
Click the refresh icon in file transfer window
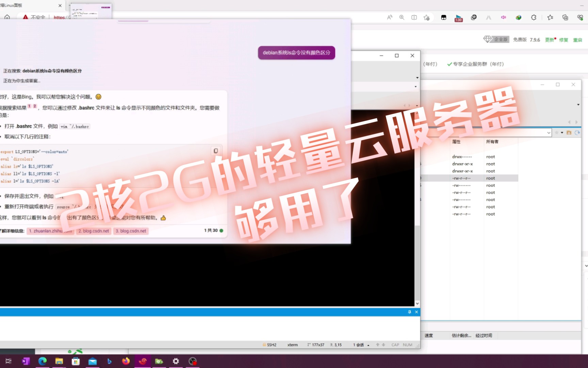click(x=577, y=133)
